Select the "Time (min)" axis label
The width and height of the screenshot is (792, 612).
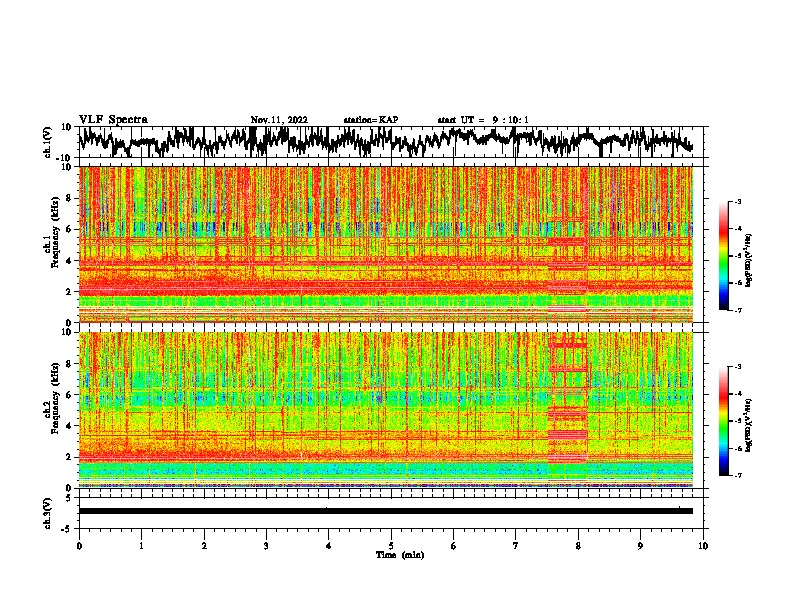click(400, 555)
